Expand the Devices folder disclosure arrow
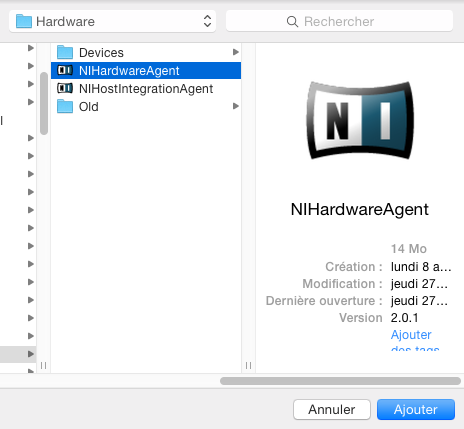 point(236,52)
